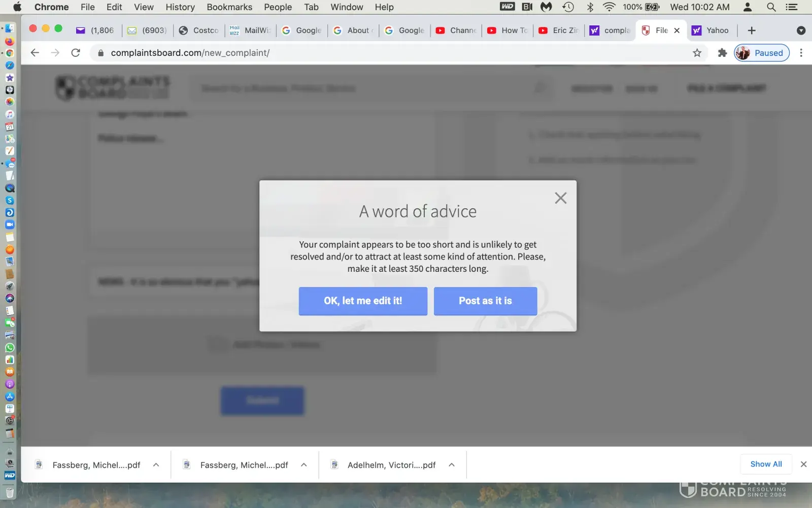Click the address bar URL
This screenshot has width=812, height=508.
click(190, 53)
